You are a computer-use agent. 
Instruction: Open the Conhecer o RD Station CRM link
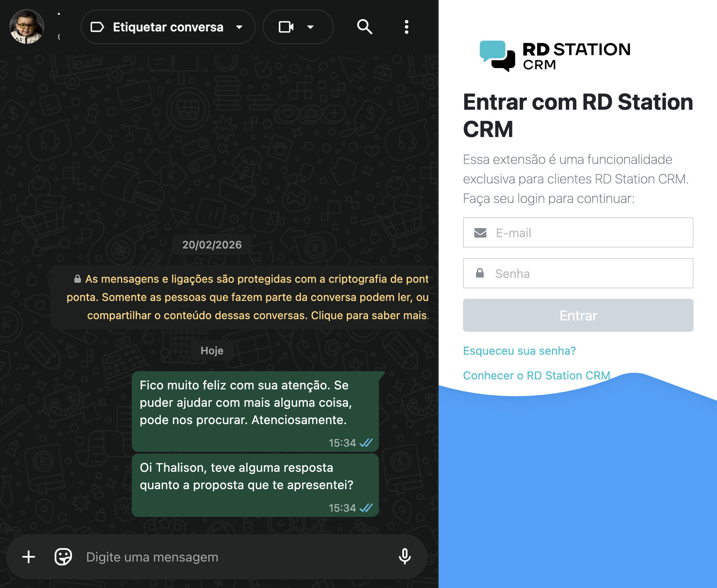(537, 376)
